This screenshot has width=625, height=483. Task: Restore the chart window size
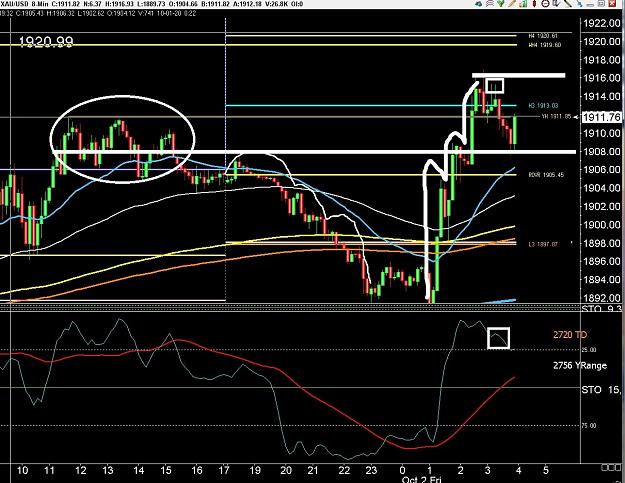point(602,4)
